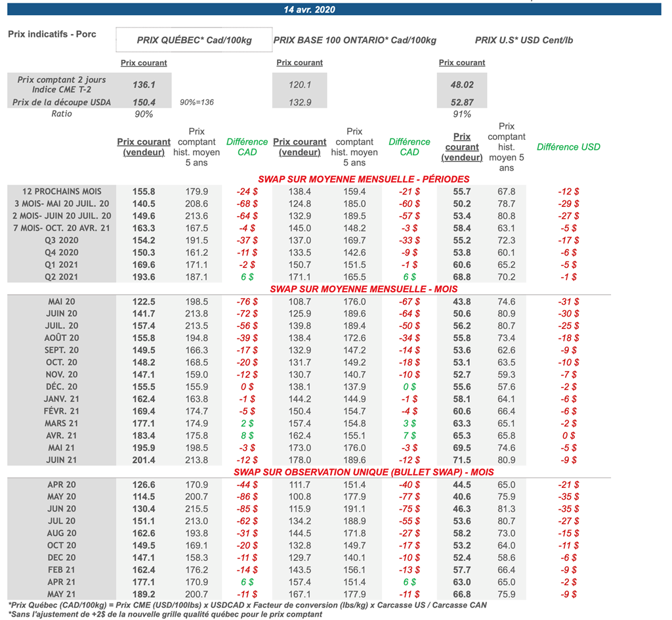
Task: Select the "Prix indicatifs - Porc" title
Action: [52, 34]
